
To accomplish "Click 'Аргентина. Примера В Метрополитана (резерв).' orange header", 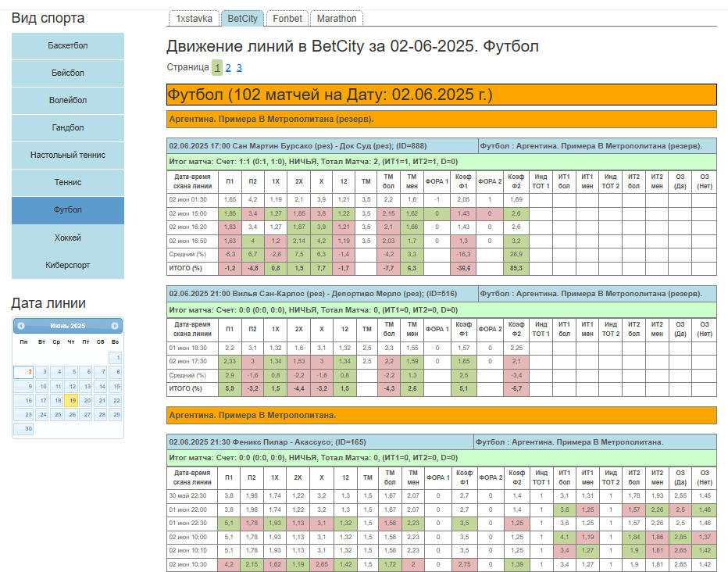I will click(x=441, y=120).
